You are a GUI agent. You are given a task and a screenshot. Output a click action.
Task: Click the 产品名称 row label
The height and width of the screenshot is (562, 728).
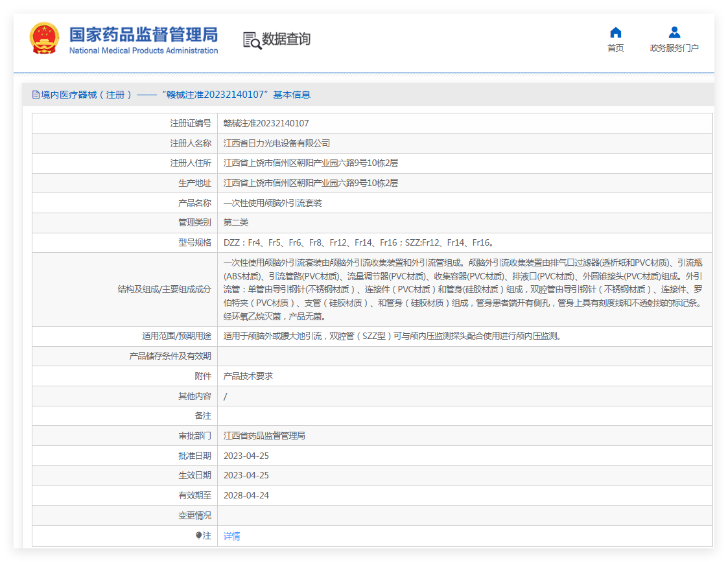194,203
